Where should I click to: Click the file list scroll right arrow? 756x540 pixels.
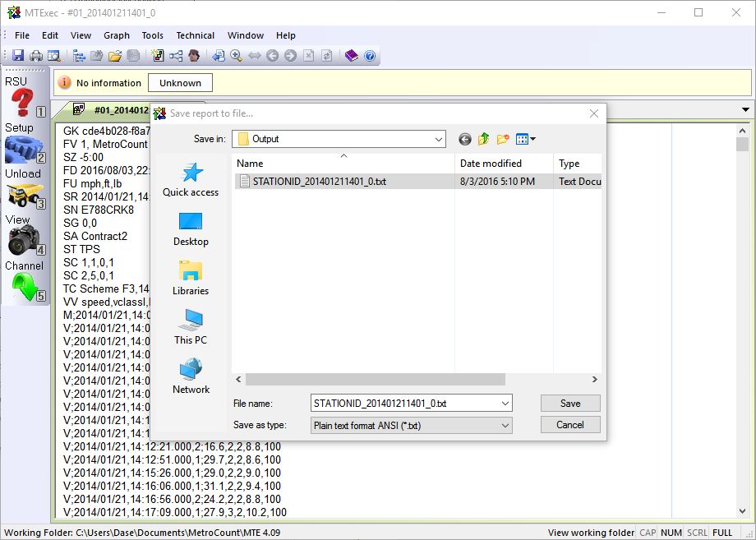(x=594, y=380)
